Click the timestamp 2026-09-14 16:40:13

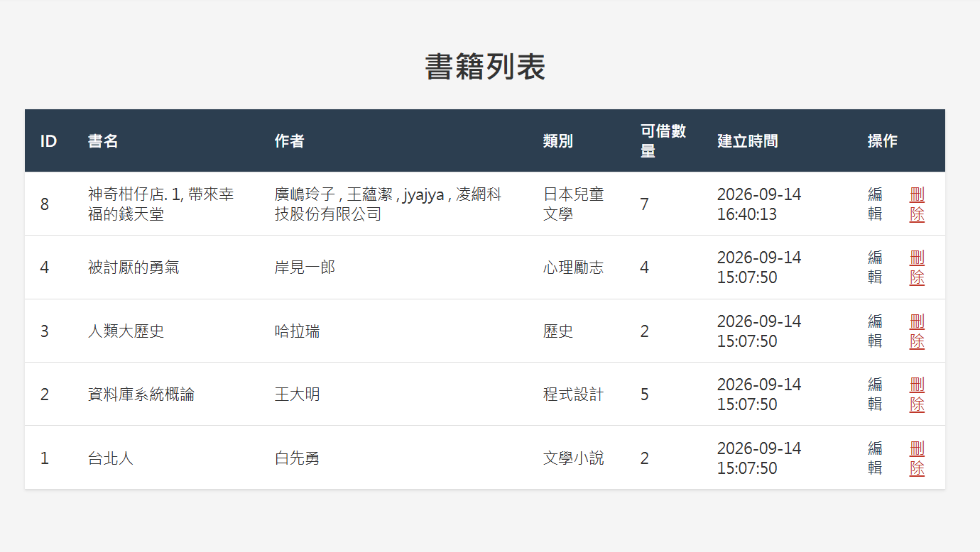pyautogui.click(x=759, y=204)
